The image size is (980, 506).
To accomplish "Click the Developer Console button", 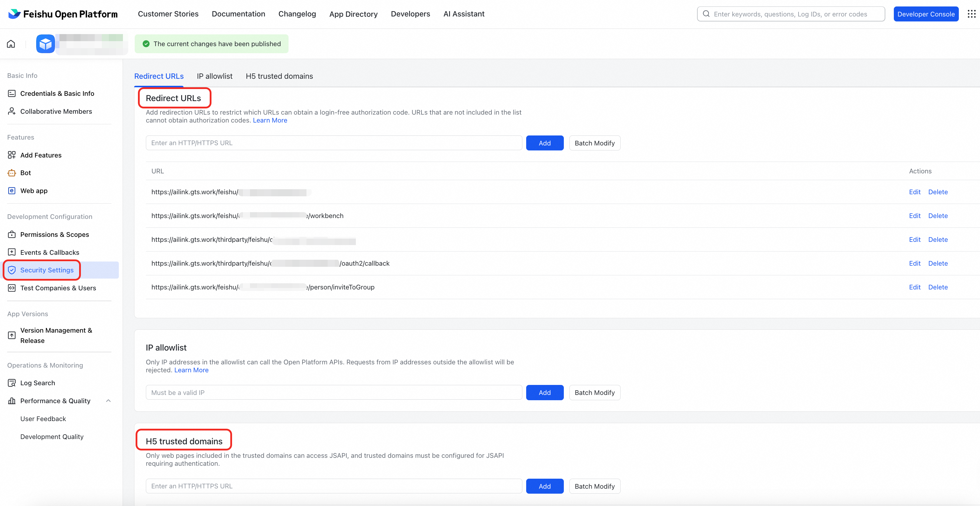I will (x=926, y=14).
